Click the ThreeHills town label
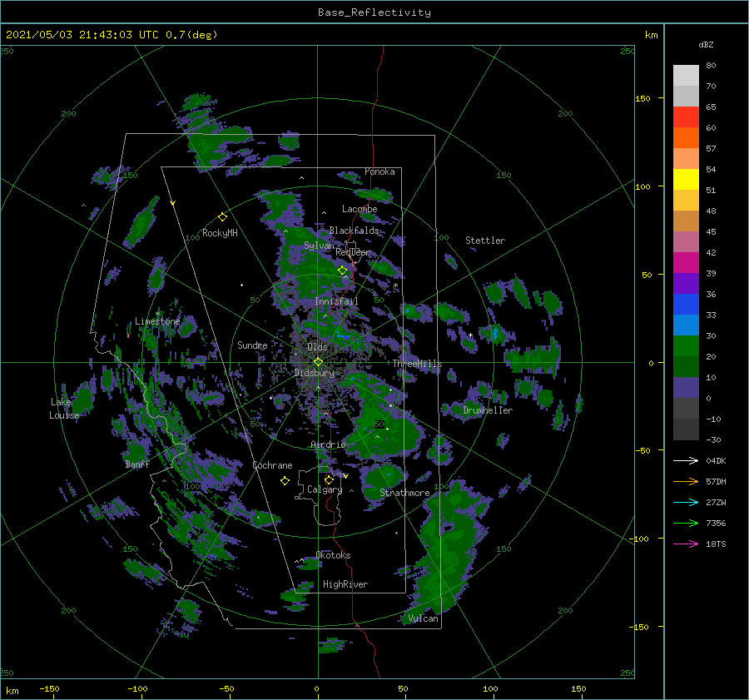The image size is (749, 700). [x=418, y=364]
